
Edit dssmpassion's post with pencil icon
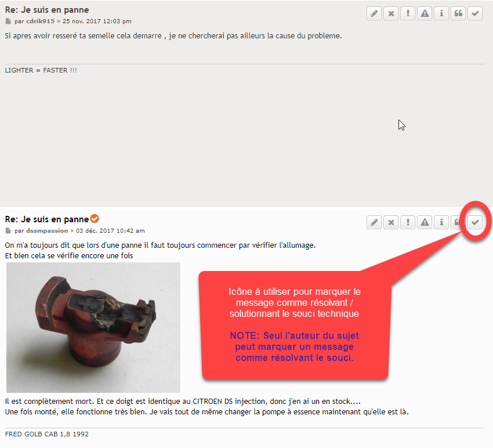[x=374, y=222]
